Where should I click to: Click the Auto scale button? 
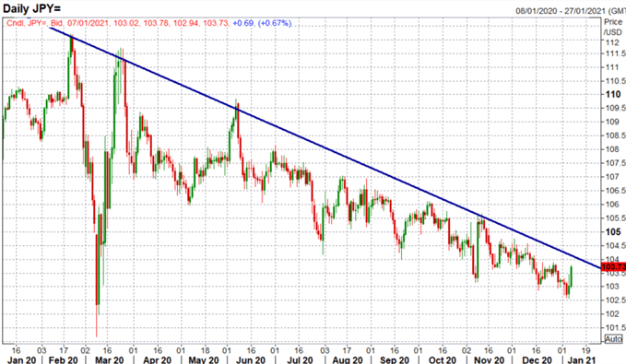613,339
